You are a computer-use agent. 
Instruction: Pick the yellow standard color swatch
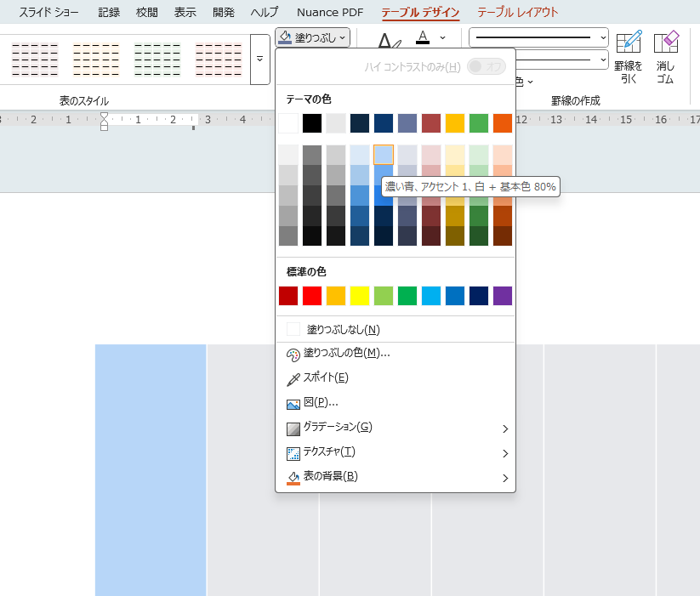click(x=360, y=296)
